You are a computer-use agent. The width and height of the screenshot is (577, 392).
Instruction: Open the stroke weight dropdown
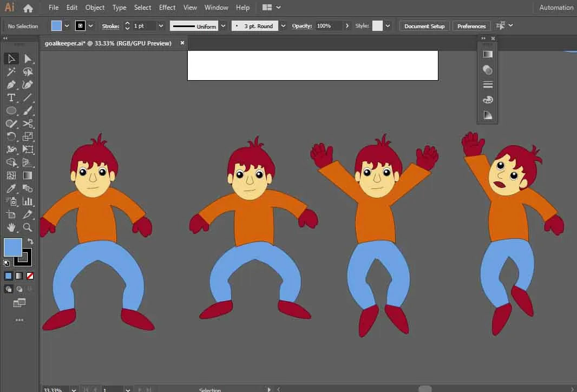pyautogui.click(x=161, y=26)
